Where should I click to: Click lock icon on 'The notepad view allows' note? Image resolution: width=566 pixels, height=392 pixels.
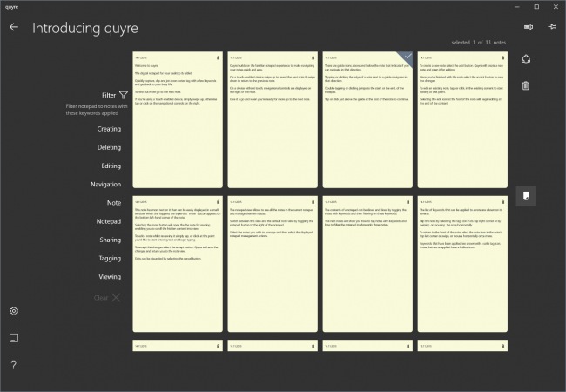click(x=313, y=202)
